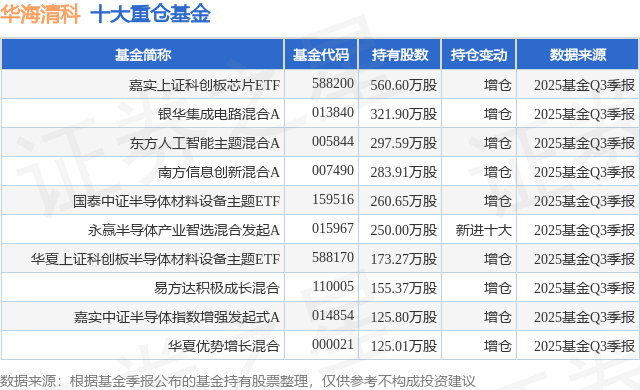Click fund code 588170

pyautogui.click(x=333, y=257)
